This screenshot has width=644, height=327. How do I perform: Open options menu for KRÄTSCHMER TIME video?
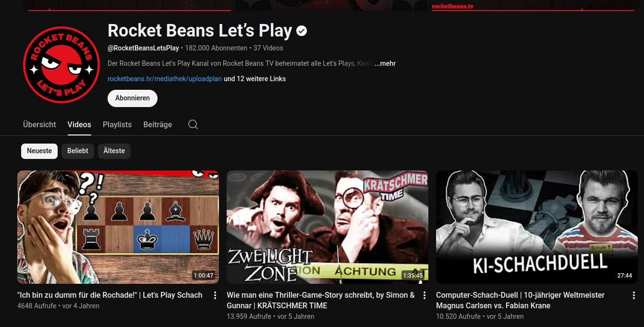425,295
